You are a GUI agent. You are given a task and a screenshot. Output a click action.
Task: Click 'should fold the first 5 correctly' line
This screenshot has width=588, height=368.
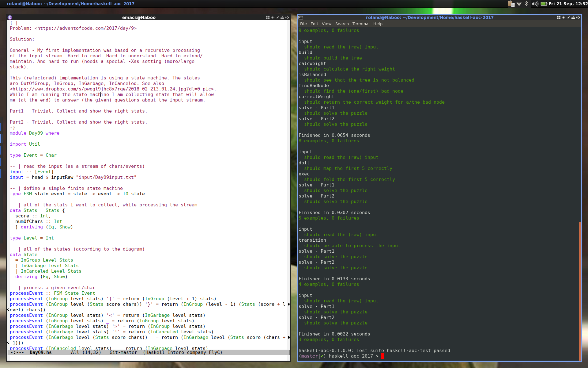[x=349, y=179]
